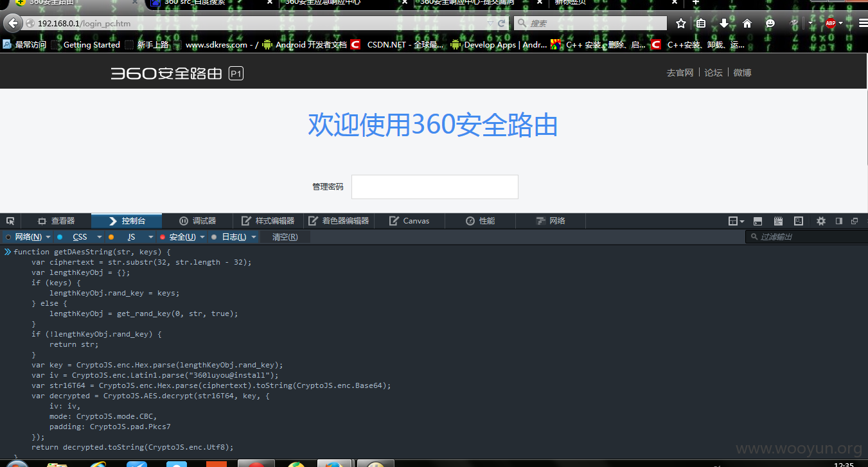Open the Firefox hamburger menu
The width and height of the screenshot is (868, 467).
pos(863,23)
